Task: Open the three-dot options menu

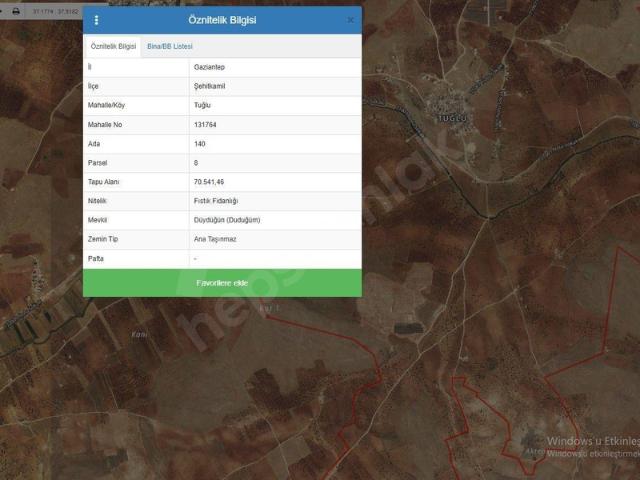Action: click(x=96, y=20)
